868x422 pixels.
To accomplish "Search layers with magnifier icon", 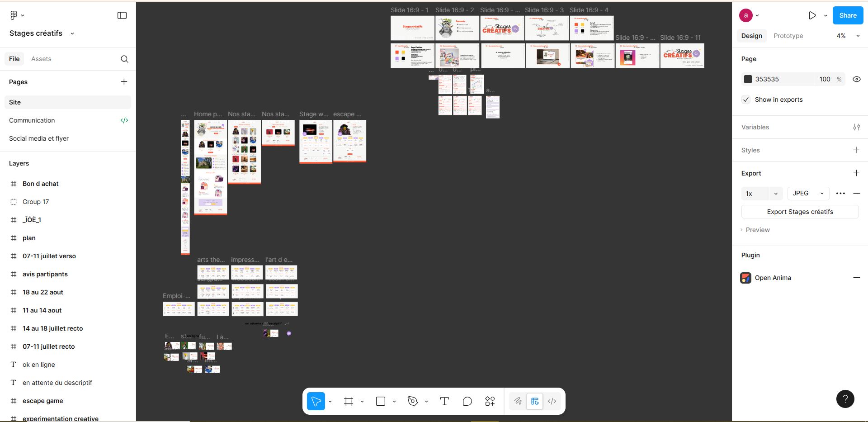I will pyautogui.click(x=124, y=59).
